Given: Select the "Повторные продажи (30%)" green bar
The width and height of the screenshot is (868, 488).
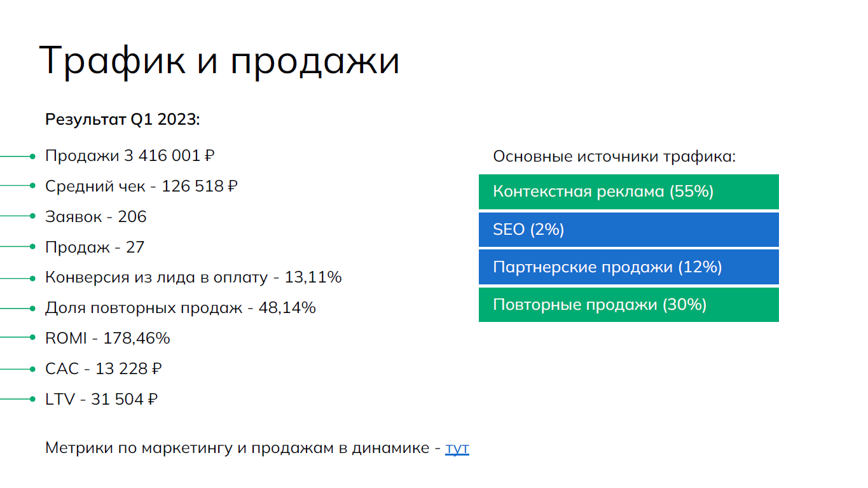Looking at the screenshot, I should click(x=628, y=305).
